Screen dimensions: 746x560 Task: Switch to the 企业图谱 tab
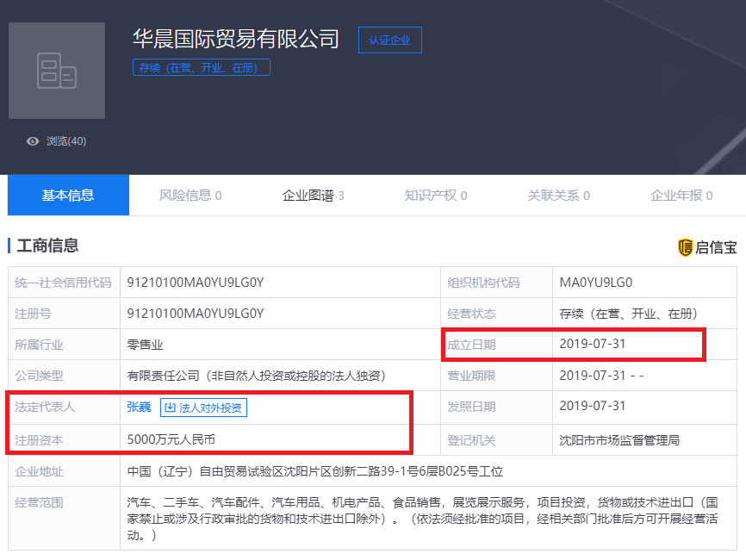[314, 195]
